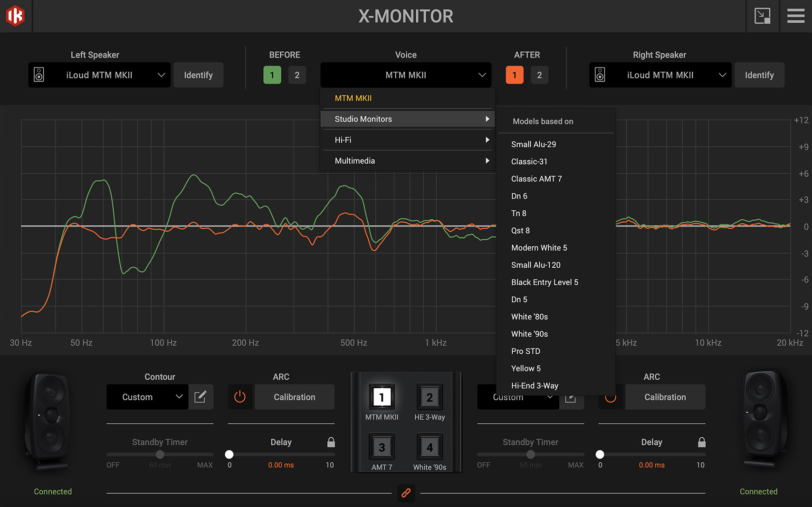Image resolution: width=812 pixels, height=507 pixels.
Task: Click the orange stereo link icon
Action: click(x=406, y=493)
